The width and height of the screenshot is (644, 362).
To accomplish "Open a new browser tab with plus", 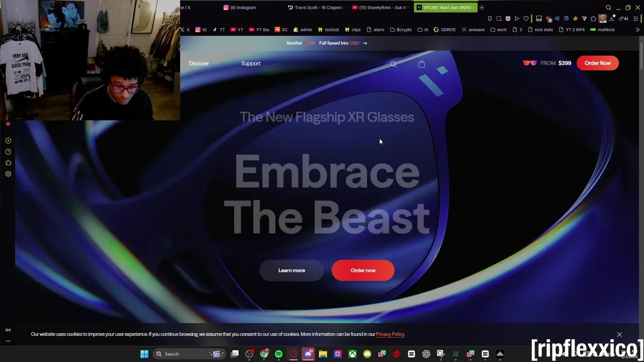I will pyautogui.click(x=481, y=8).
